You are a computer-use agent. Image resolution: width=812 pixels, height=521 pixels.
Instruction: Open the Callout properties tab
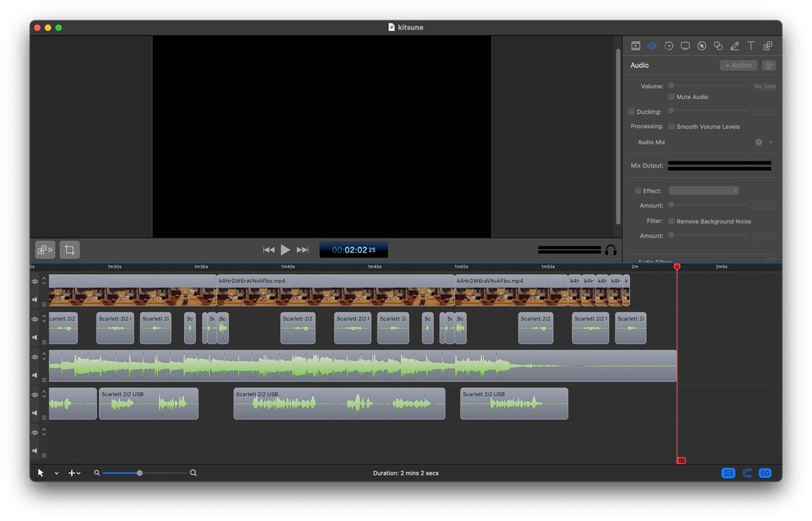click(x=702, y=46)
